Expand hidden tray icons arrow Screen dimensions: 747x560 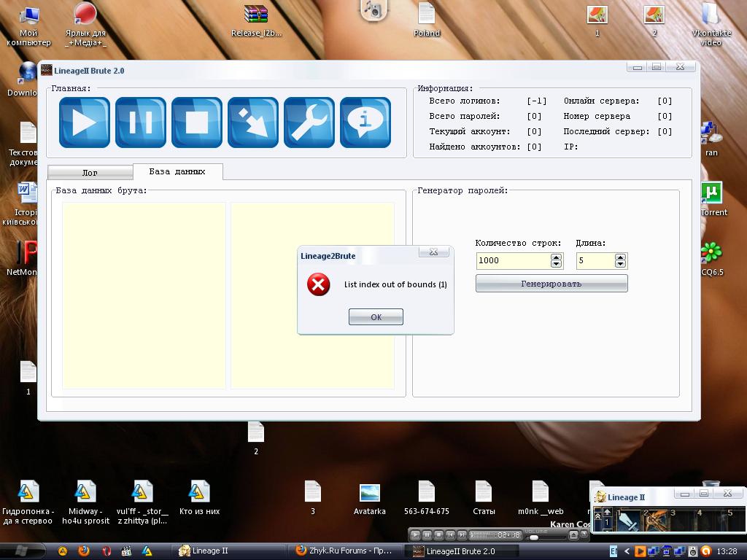coord(627,551)
